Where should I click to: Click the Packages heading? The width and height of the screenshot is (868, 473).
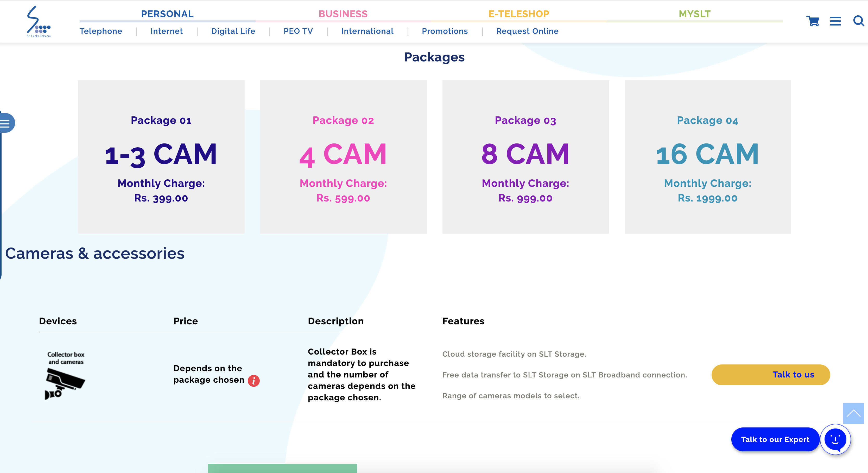pos(434,57)
